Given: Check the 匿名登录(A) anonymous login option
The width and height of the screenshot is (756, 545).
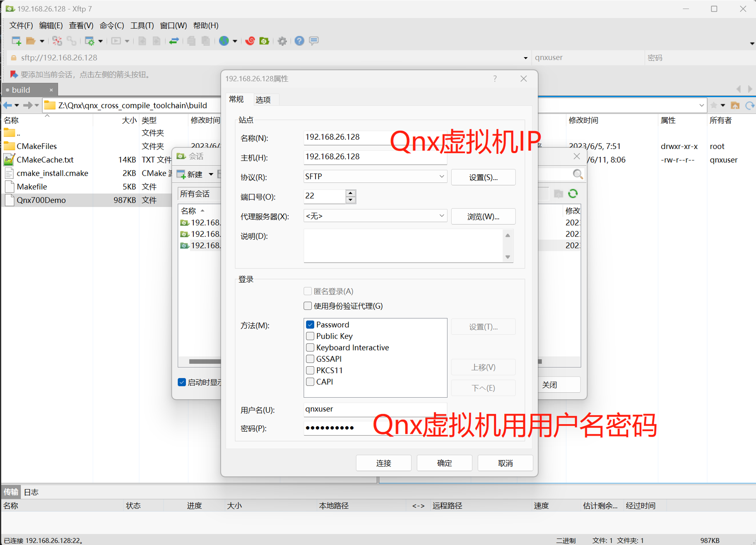Looking at the screenshot, I should click(x=308, y=291).
